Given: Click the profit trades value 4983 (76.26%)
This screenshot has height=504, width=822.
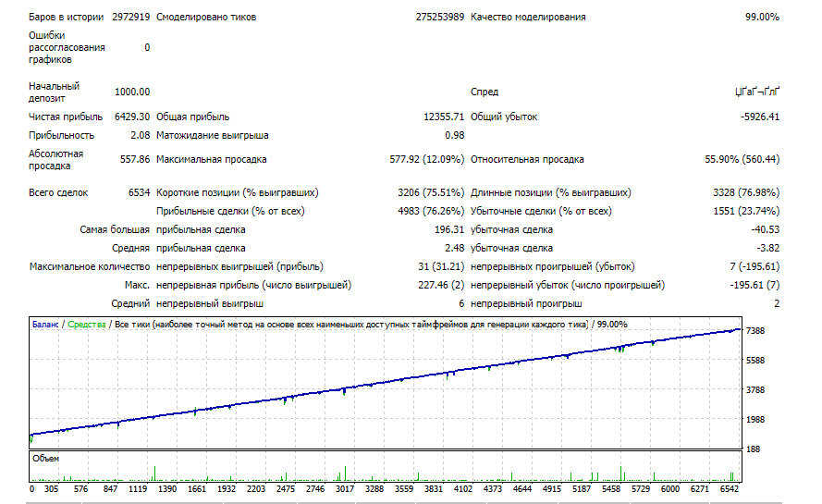Looking at the screenshot, I should [x=431, y=211].
